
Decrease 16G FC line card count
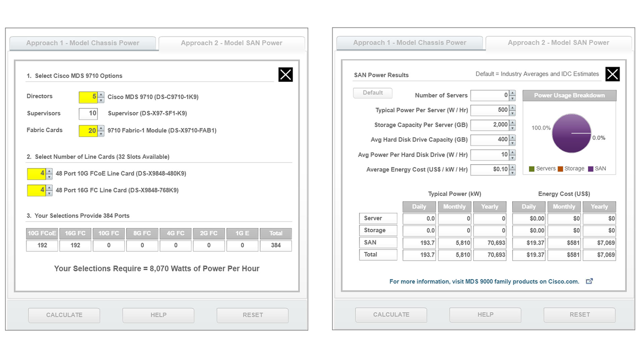(49, 193)
